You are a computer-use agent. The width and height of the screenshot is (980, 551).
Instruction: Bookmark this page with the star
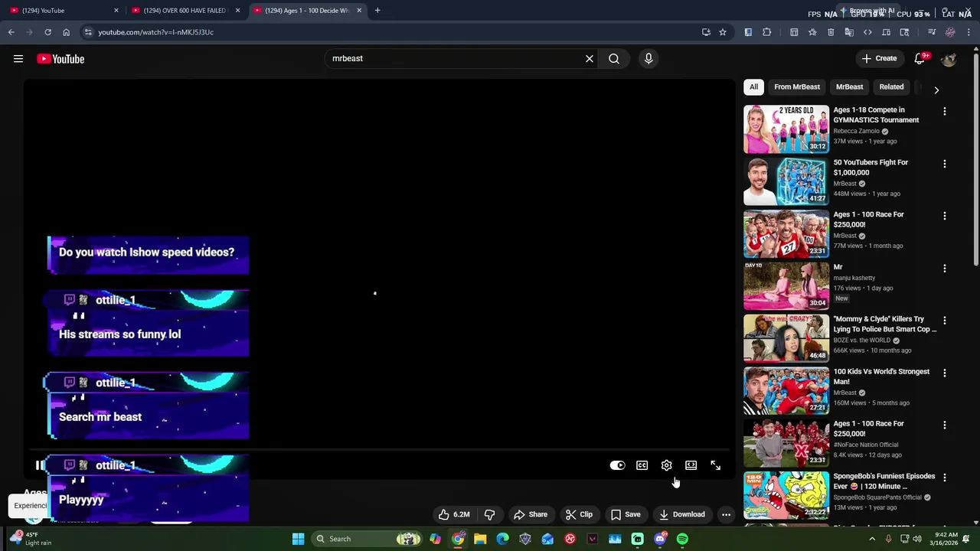[722, 32]
